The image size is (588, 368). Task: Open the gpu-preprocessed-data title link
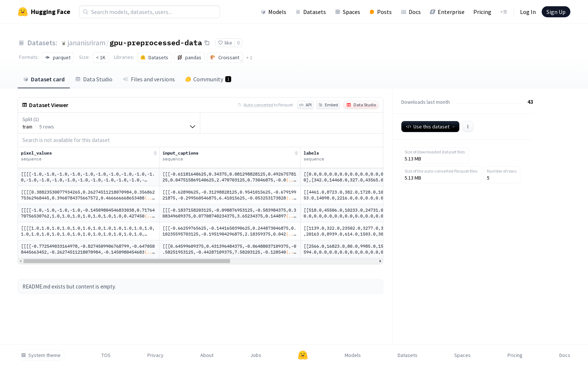click(156, 43)
